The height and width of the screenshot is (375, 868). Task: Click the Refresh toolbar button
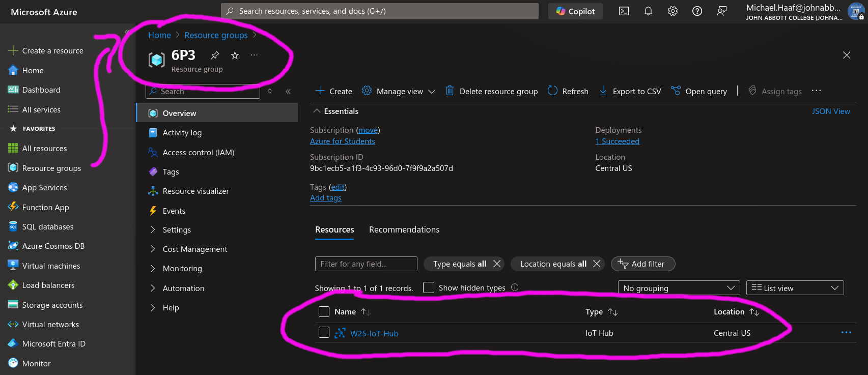pyautogui.click(x=568, y=91)
